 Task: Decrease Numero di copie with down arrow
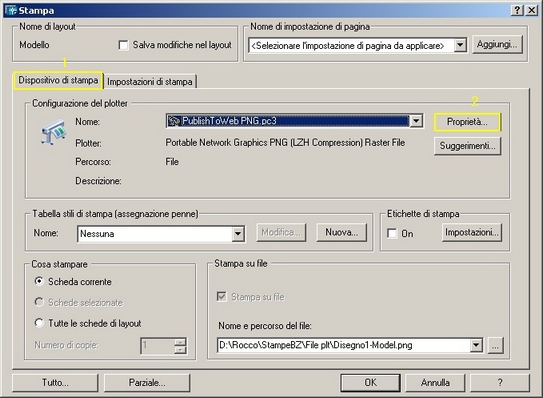(180, 350)
